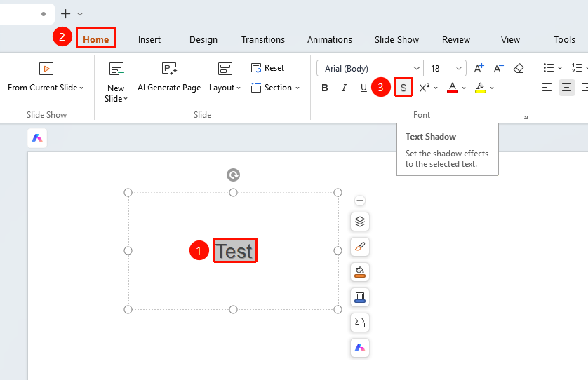Clear formatting with the eraser icon
588x380 pixels.
(519, 68)
